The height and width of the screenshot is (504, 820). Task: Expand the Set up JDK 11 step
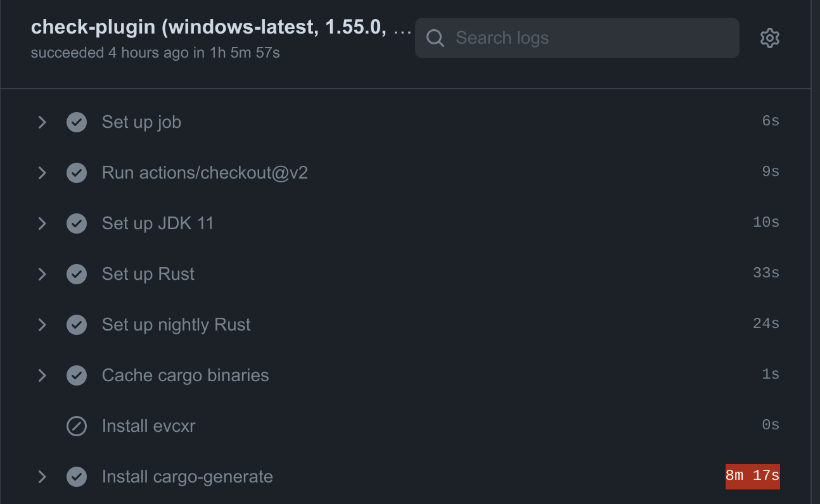tap(42, 223)
